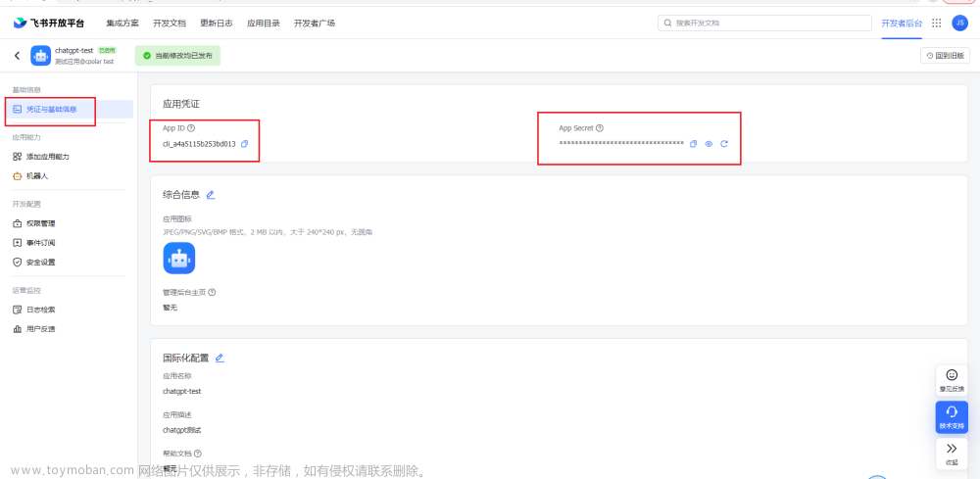Image resolution: width=980 pixels, height=479 pixels.
Task: Click 回到旧版 button
Action: (x=945, y=56)
